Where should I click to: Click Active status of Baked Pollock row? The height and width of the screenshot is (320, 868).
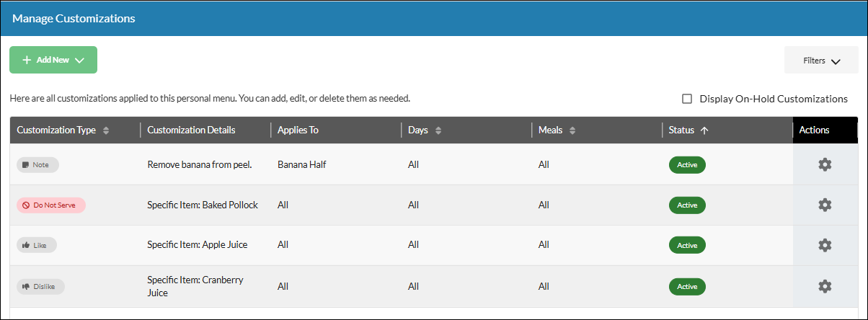point(687,205)
